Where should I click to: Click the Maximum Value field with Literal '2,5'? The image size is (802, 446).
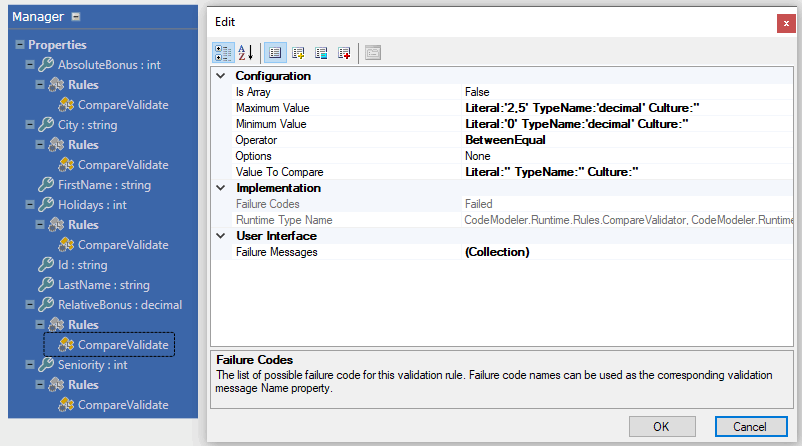pos(628,108)
